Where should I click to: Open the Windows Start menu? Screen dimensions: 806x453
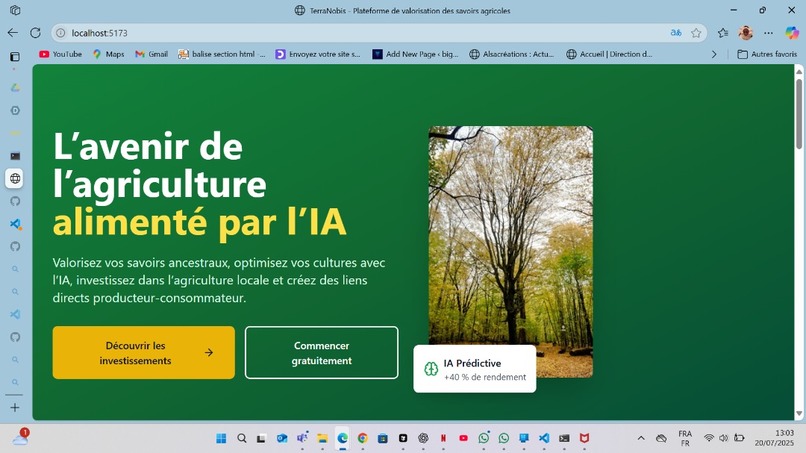click(x=221, y=438)
